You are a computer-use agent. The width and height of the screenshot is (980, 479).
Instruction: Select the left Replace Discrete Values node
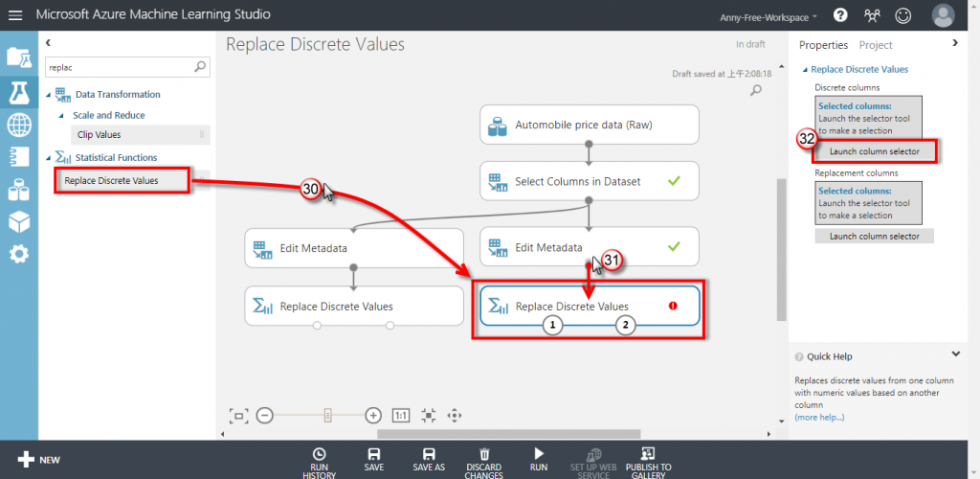354,307
